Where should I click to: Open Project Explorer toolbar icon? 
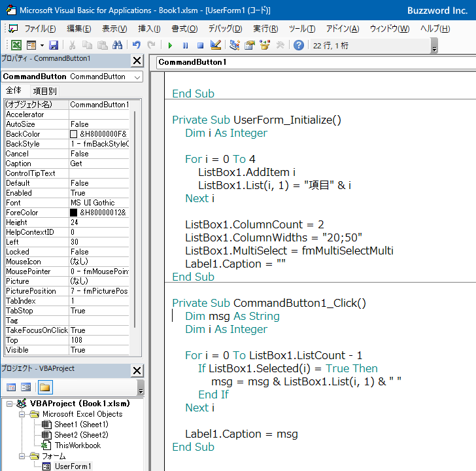(x=234, y=46)
